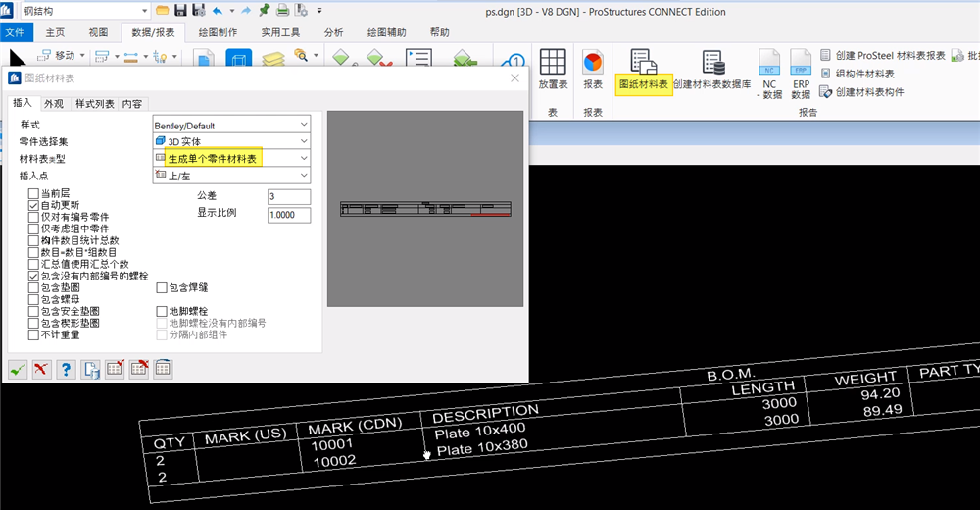Open the 文件 menu
980x510 pixels.
(x=15, y=32)
